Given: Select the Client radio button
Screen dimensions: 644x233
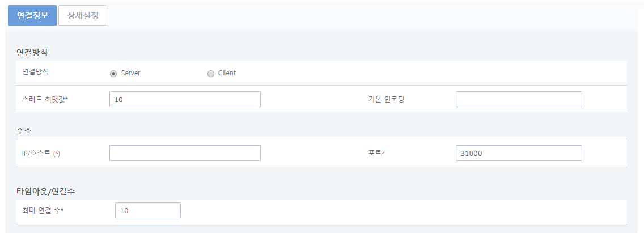Looking at the screenshot, I should pyautogui.click(x=211, y=73).
